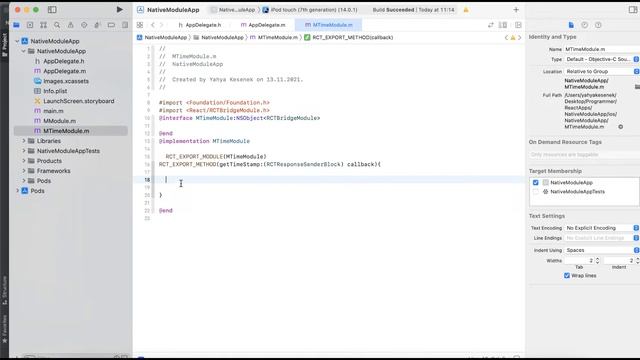640x360 pixels.
Task: Open the file Type dropdown
Action: (x=602, y=59)
